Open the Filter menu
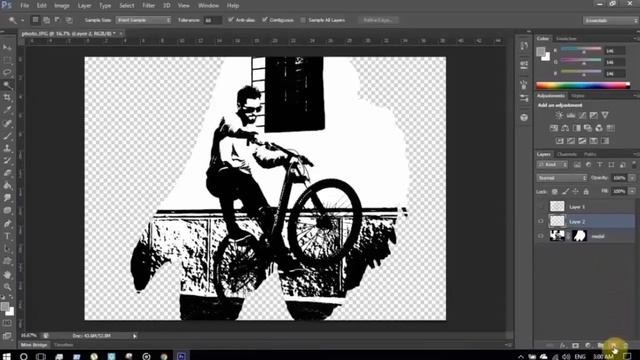This screenshot has width=640, height=360. pos(149,6)
